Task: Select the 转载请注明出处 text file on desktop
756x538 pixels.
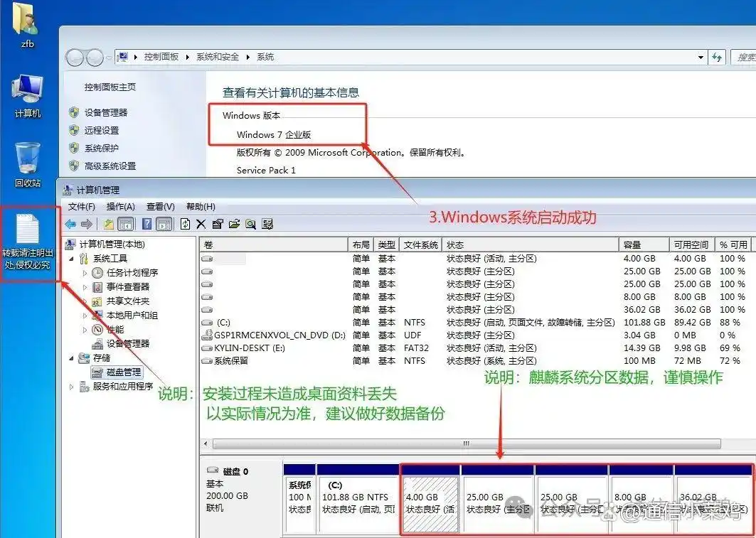Action: [28, 242]
